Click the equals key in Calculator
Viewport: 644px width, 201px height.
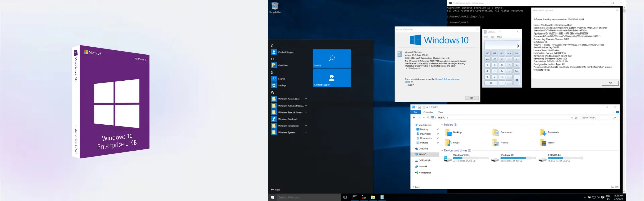click(x=517, y=80)
